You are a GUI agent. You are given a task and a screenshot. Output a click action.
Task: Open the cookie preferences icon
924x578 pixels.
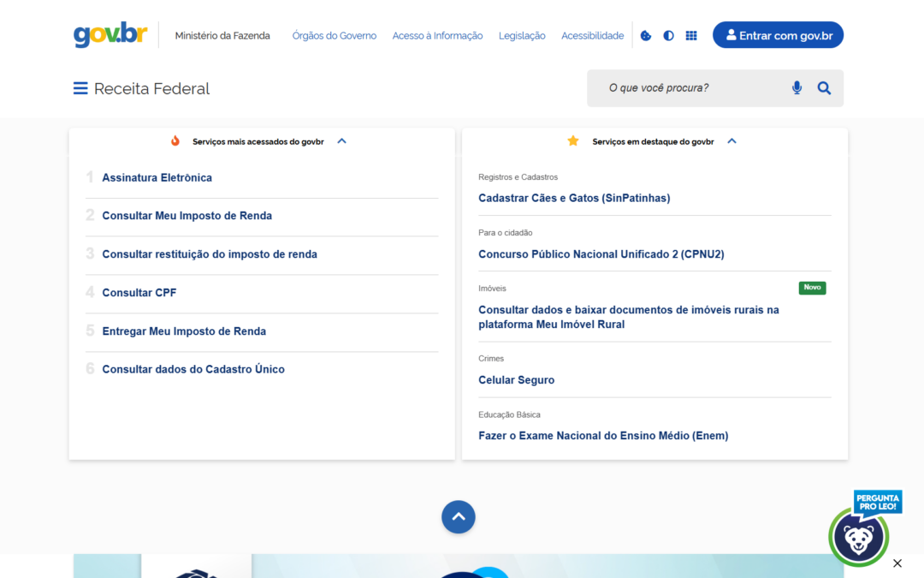[x=645, y=35]
